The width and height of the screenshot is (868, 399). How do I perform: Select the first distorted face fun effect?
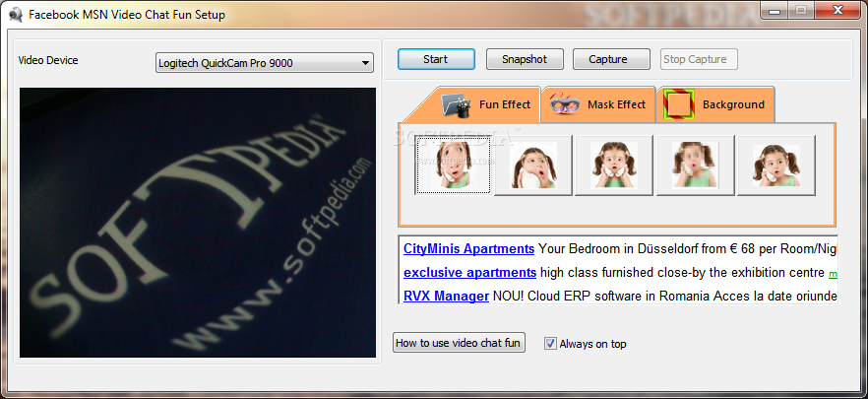453,165
